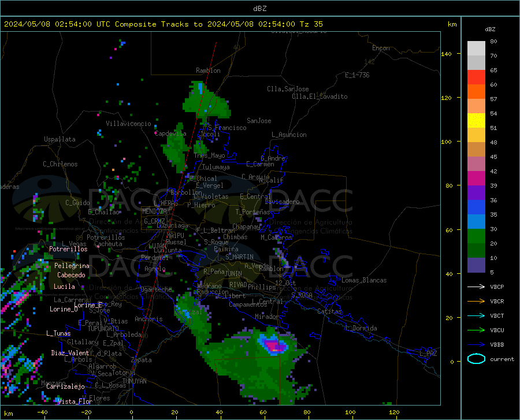This screenshot has height=420, width=520.
Task: Click the Mirador map label
Action: coord(266,317)
